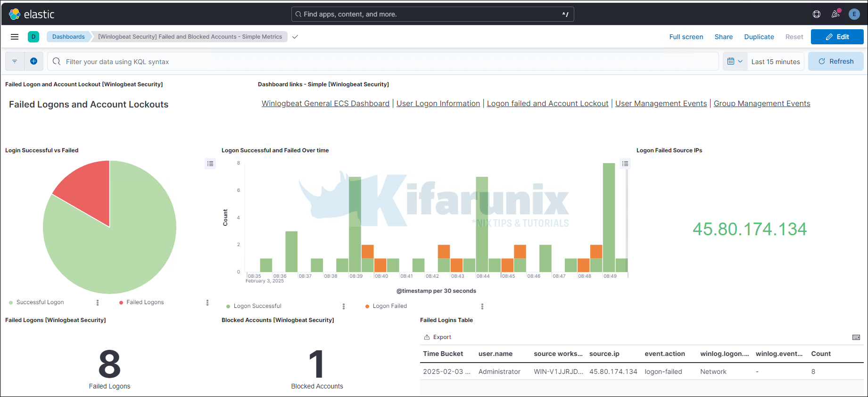Open Logon Failed legend options
868x397 pixels.
[x=482, y=306]
